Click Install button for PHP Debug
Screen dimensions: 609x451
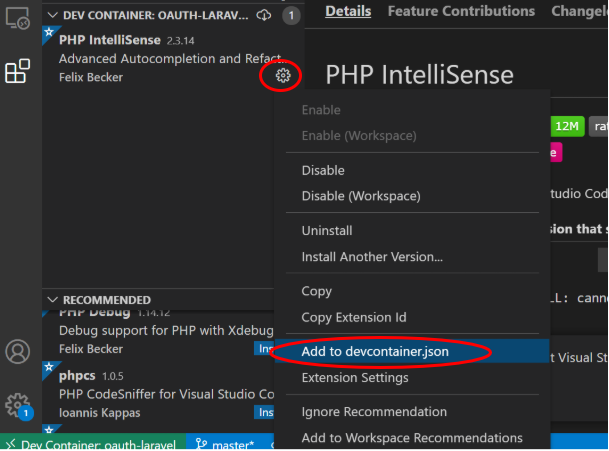point(264,348)
